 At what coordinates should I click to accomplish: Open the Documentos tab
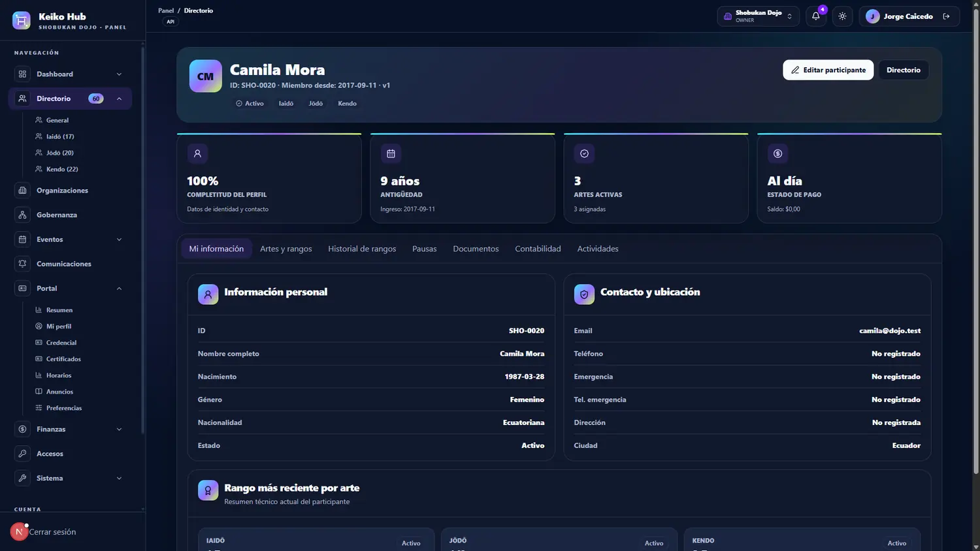[476, 249]
